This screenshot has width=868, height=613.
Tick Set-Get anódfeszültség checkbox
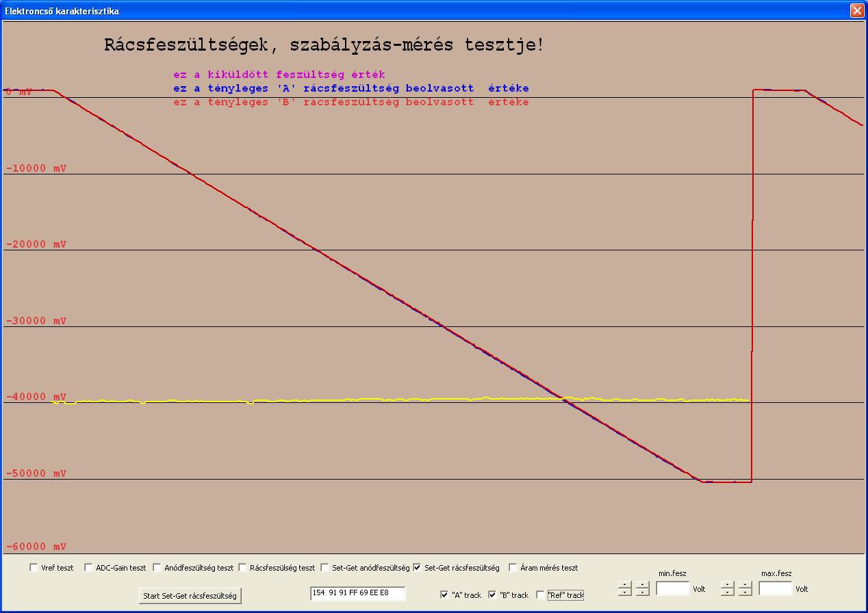tap(324, 568)
